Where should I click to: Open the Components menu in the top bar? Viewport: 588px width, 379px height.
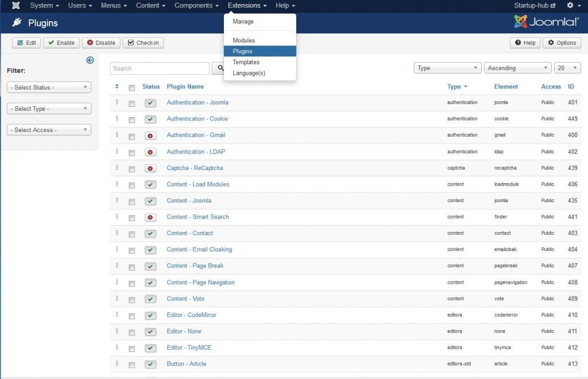click(x=196, y=6)
